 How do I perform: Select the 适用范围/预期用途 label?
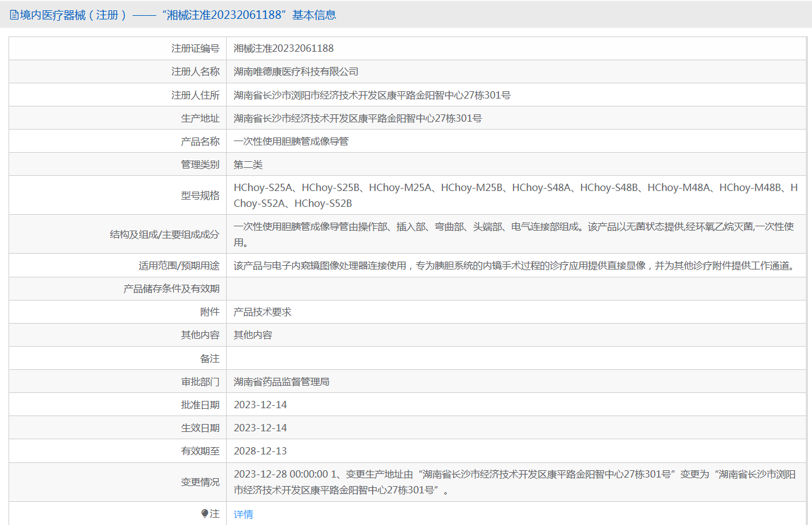(x=179, y=266)
